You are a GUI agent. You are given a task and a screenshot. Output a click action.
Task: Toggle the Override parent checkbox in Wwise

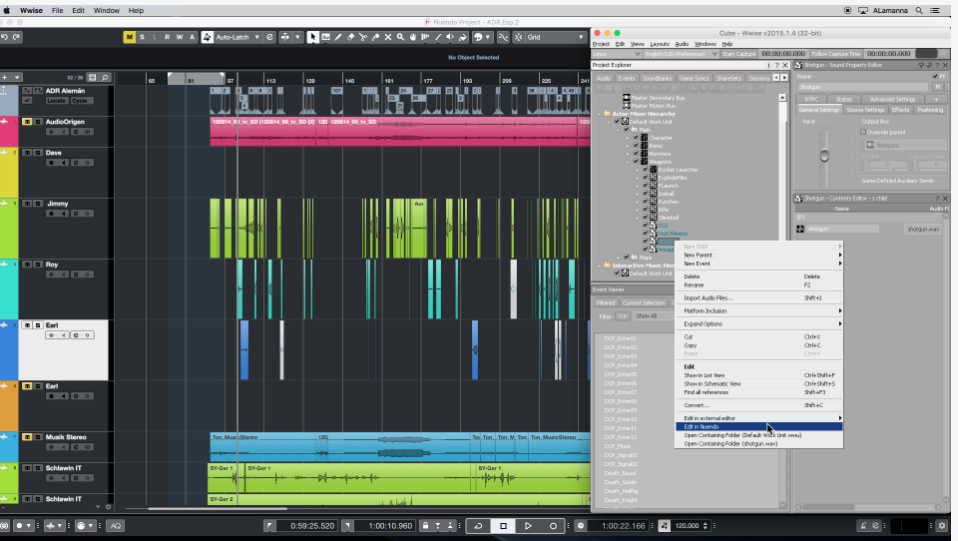coord(863,132)
